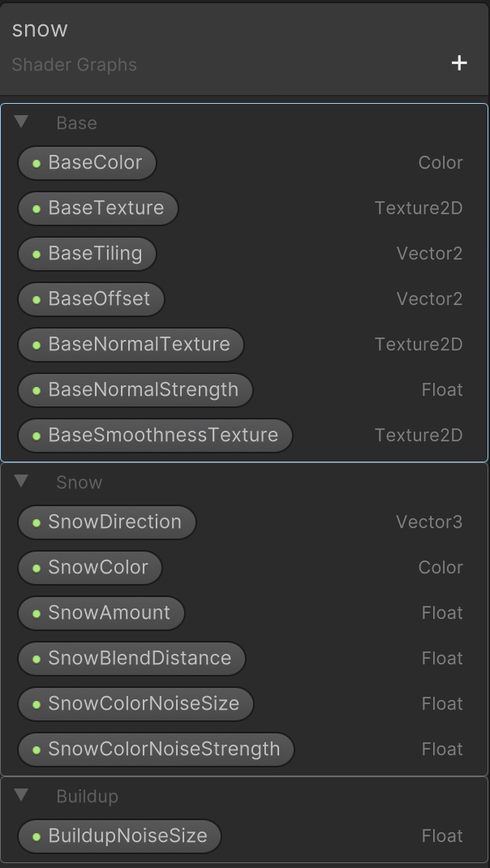Click the BaseNormalStrength property
The height and width of the screenshot is (868, 490).
(x=135, y=389)
